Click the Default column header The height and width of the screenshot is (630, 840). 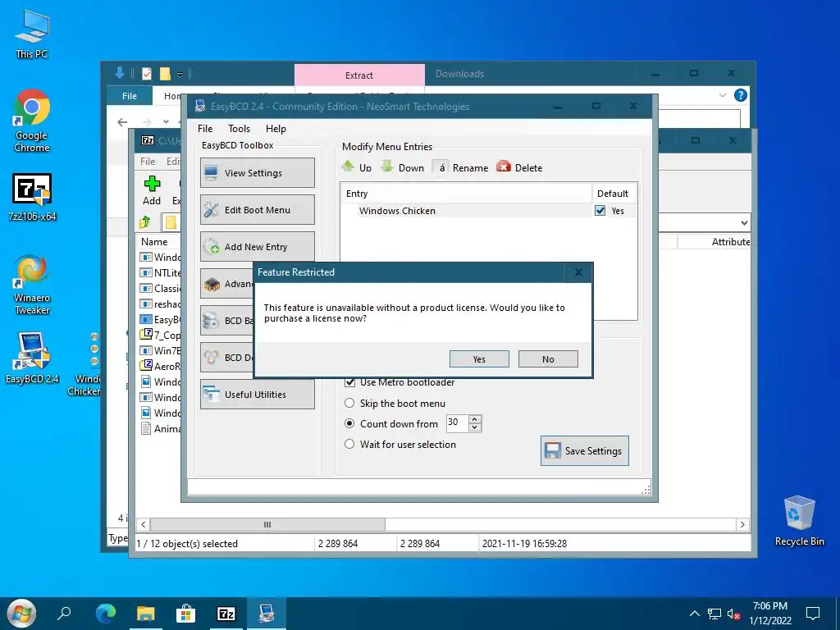tap(614, 194)
